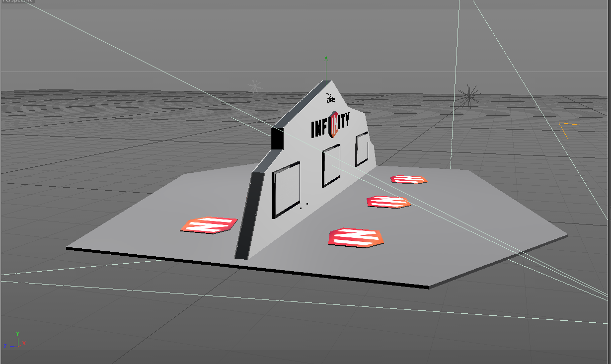Select the farthest hexagon pad on the platform
Screen dimensions: 611x364
(x=408, y=179)
